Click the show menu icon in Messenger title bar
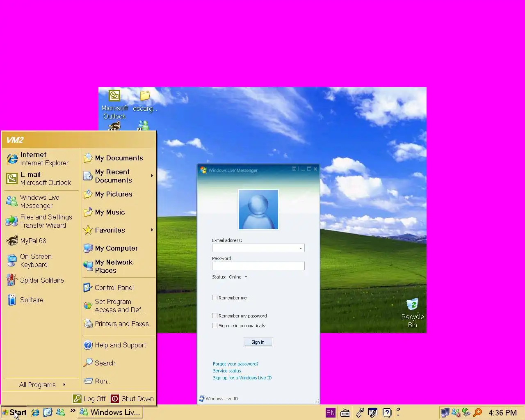Viewport: 525px width, 420px height. click(294, 169)
